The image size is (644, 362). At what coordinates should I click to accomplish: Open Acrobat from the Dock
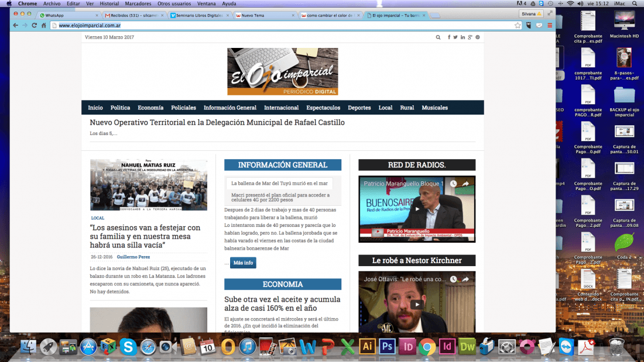pos(587,347)
